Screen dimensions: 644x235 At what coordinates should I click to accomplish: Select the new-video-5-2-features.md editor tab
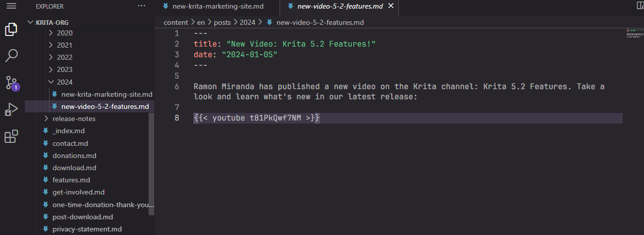coord(339,7)
